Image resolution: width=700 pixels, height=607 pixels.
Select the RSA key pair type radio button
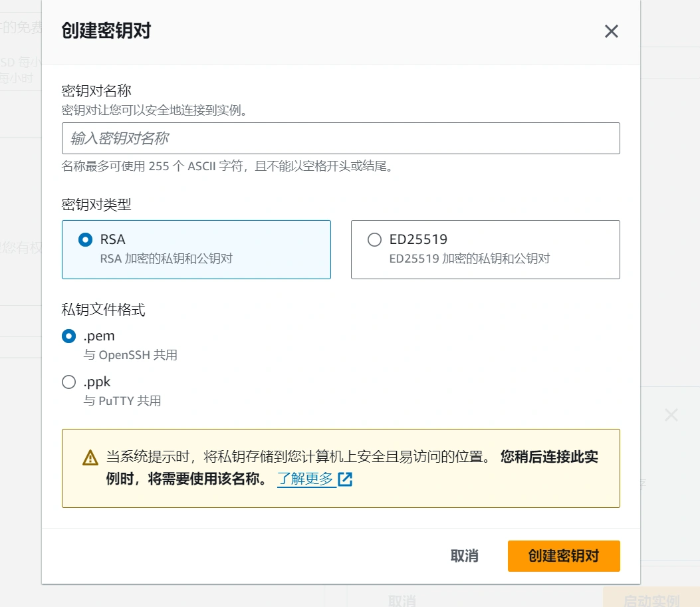[x=85, y=240]
